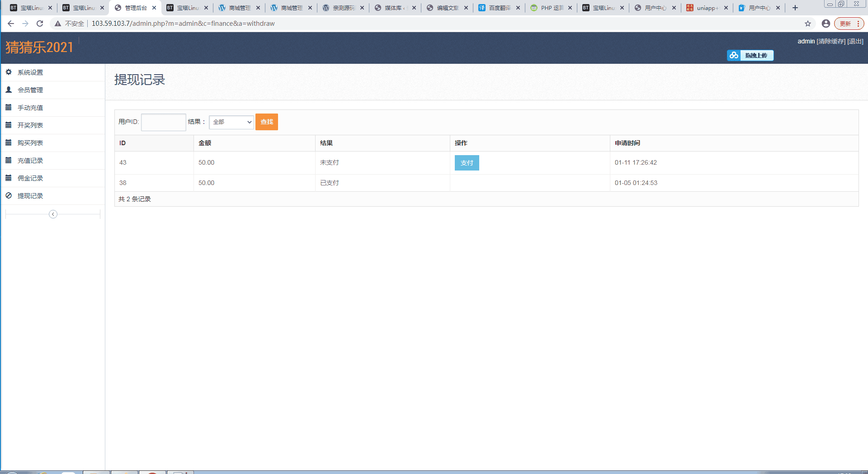Click the 会员管理 person icon
The height and width of the screenshot is (474, 868).
[9, 90]
